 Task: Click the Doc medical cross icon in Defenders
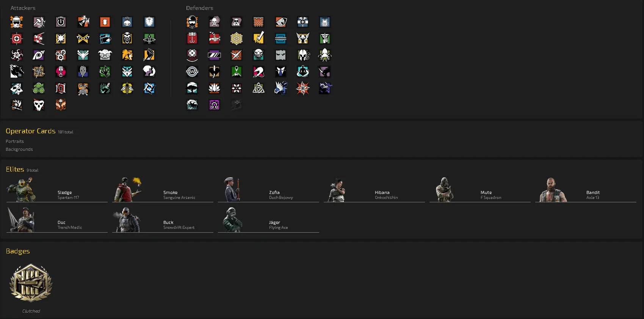pos(303,22)
